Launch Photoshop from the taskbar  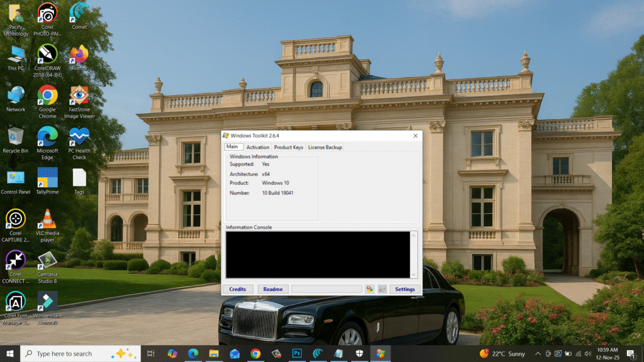pyautogui.click(x=297, y=353)
